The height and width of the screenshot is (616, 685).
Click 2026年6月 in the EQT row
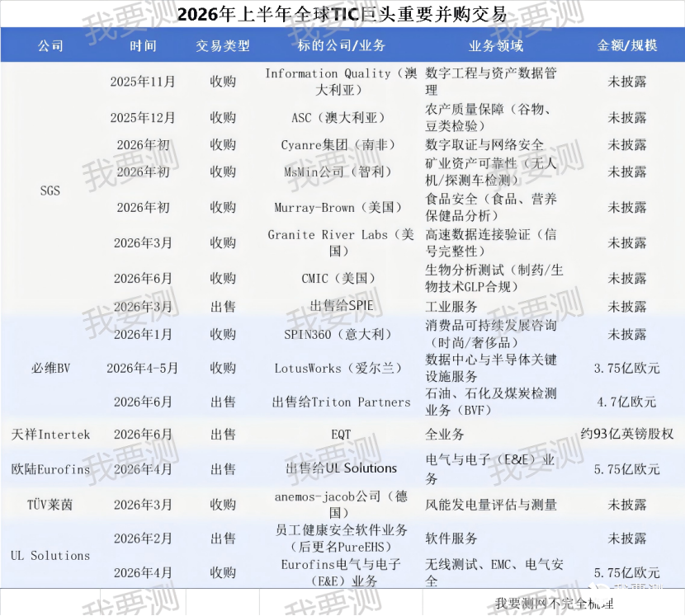(x=143, y=435)
